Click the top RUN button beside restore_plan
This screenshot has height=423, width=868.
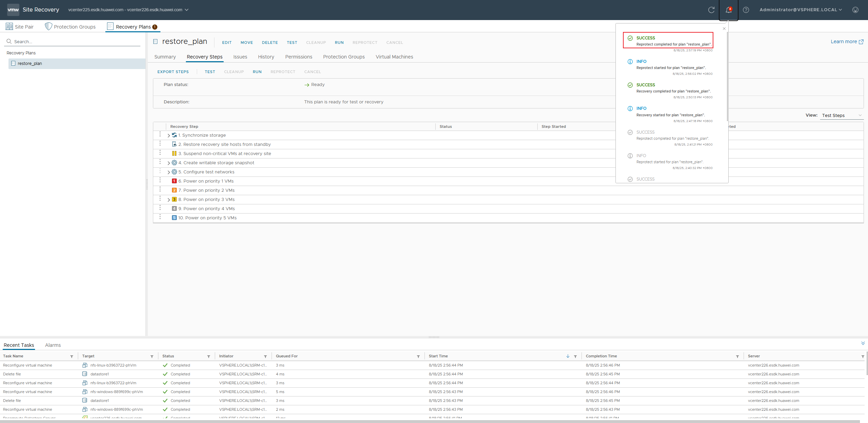point(339,43)
